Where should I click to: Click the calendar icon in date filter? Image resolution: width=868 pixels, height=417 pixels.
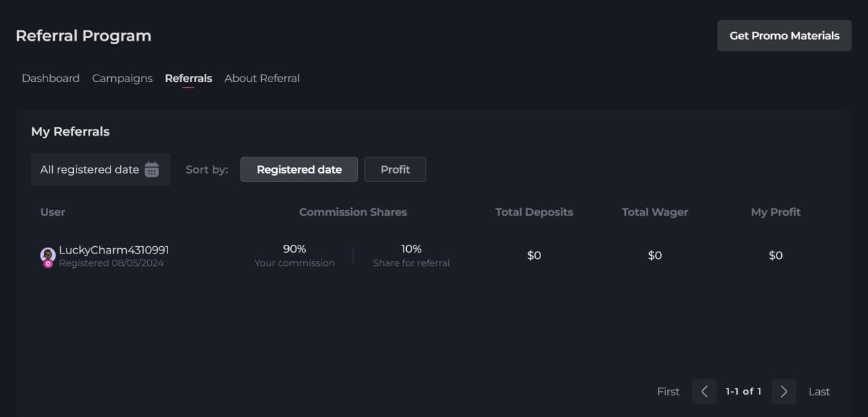(152, 170)
